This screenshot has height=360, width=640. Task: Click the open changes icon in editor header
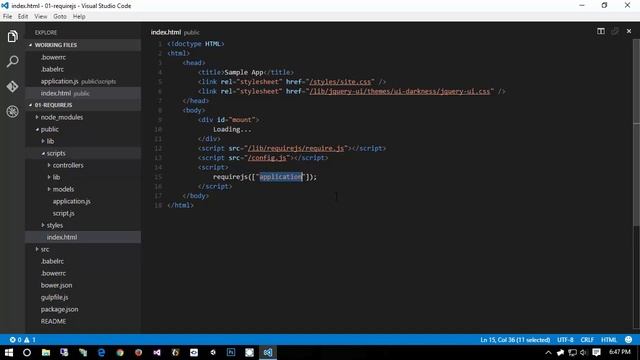point(615,31)
